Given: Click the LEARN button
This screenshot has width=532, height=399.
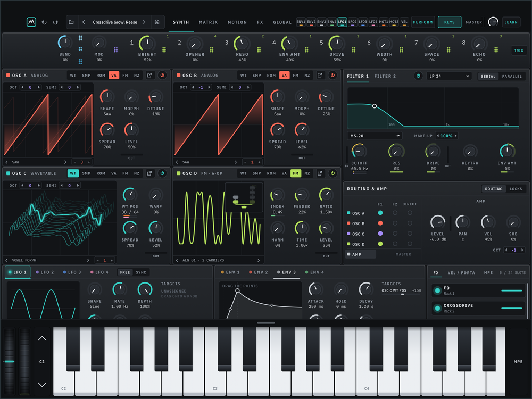Looking at the screenshot, I should click(x=511, y=22).
